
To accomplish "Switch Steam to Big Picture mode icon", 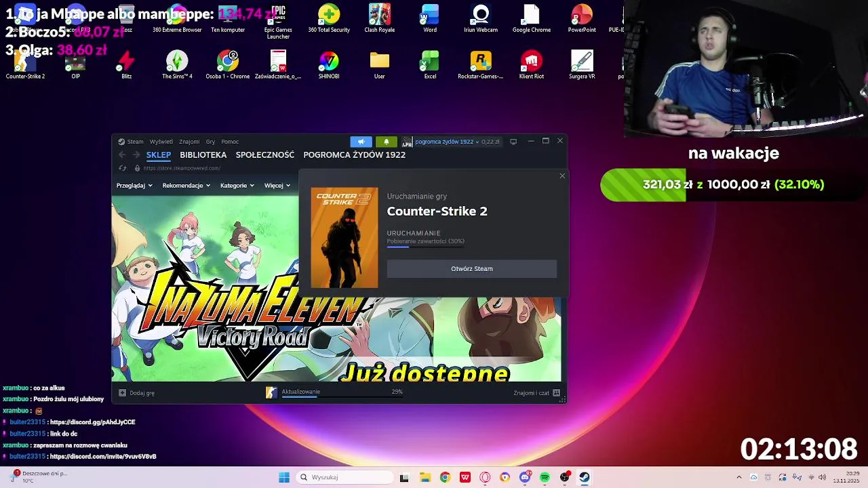I will coord(513,142).
